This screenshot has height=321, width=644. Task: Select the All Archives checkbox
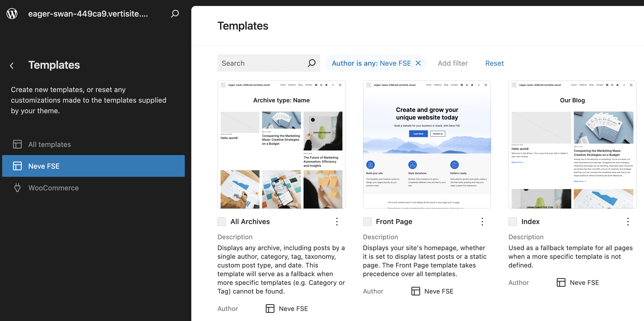click(222, 222)
